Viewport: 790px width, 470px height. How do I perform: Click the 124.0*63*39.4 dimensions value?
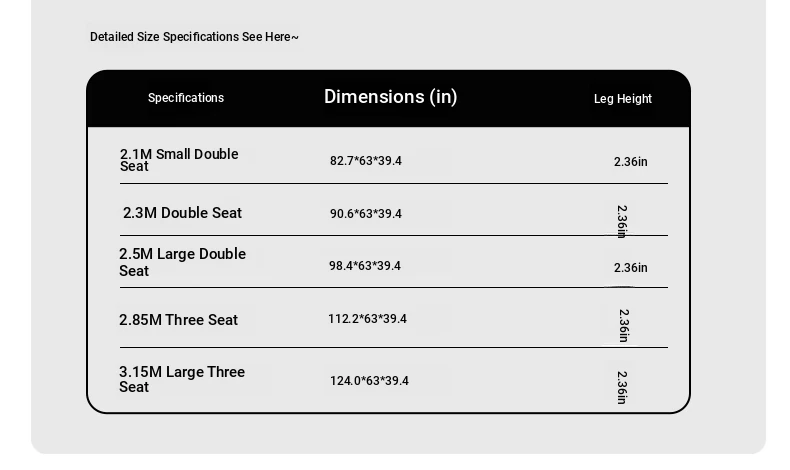pyautogui.click(x=369, y=381)
